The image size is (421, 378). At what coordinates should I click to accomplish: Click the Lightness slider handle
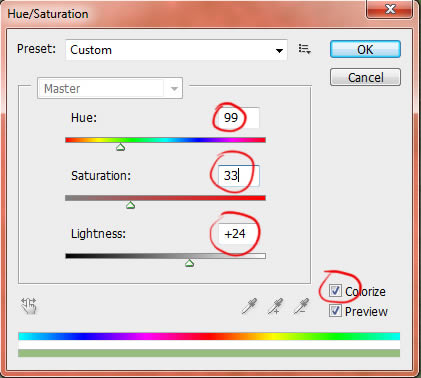tap(189, 263)
